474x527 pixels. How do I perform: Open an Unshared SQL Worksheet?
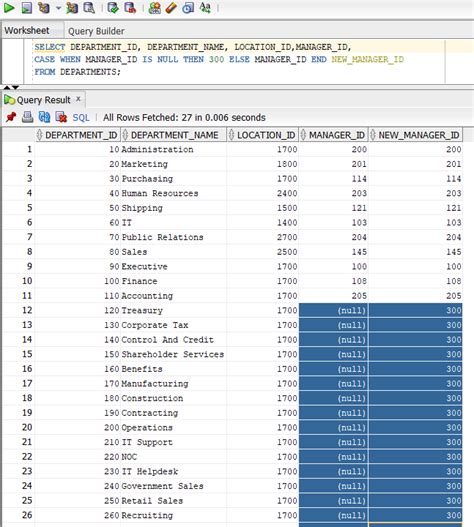pyautogui.click(x=155, y=8)
